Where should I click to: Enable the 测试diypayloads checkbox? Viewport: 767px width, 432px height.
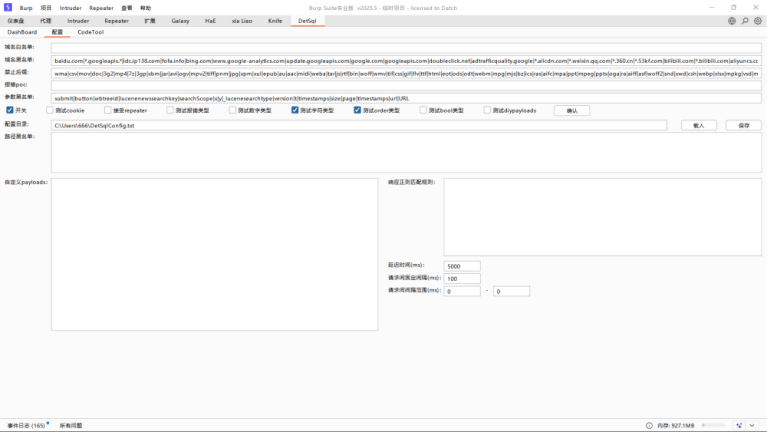tap(487, 110)
